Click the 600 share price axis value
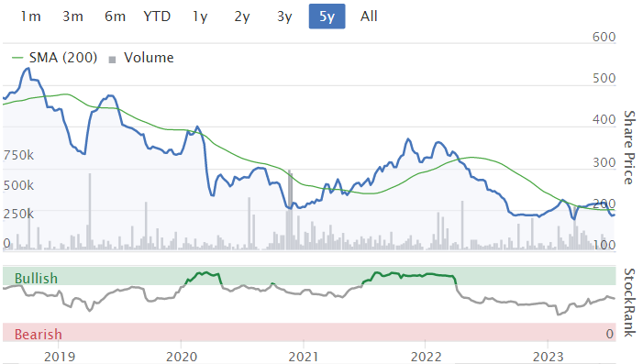 coord(604,37)
